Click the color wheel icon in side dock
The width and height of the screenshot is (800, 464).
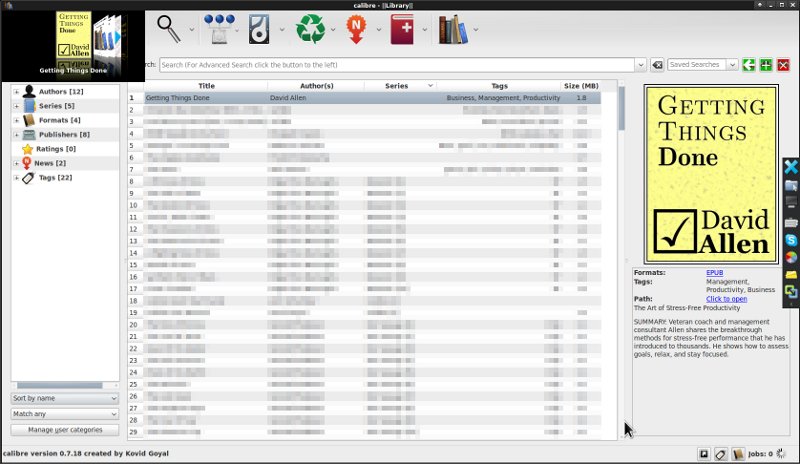(x=791, y=257)
